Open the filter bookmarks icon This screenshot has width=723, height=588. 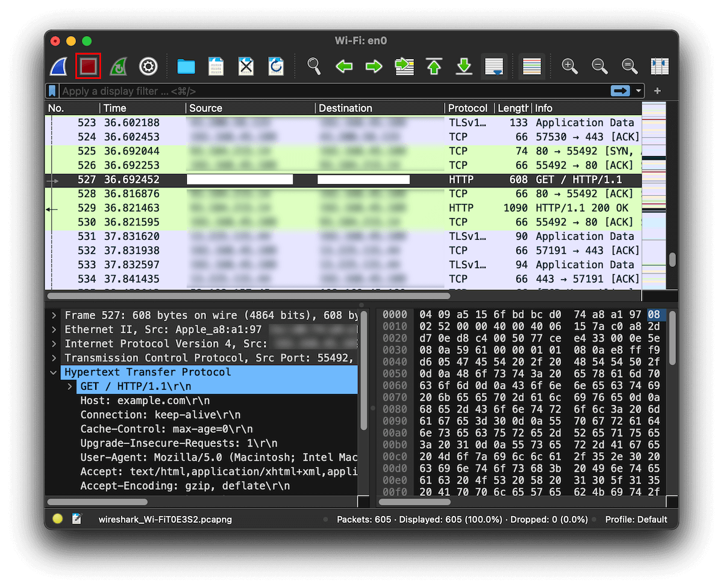coord(53,91)
